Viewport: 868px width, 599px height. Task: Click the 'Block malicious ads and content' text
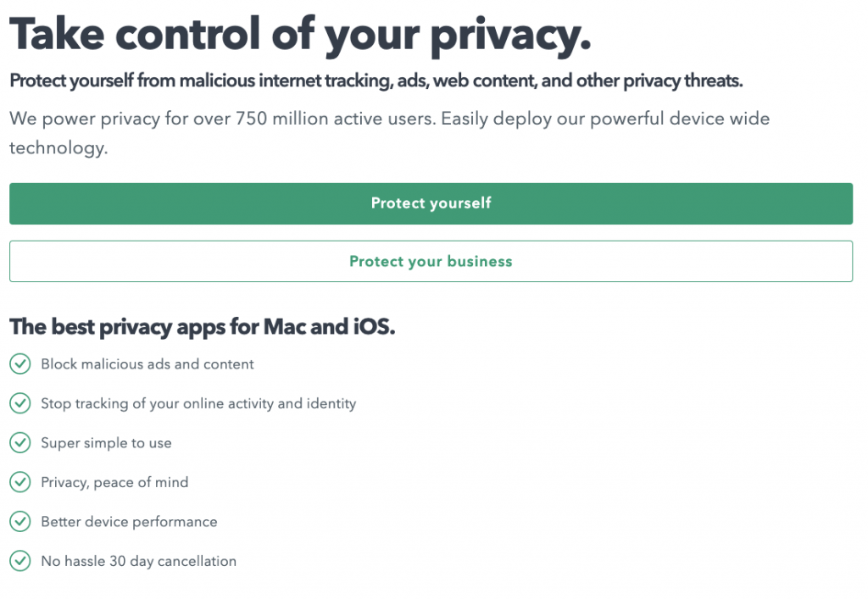(147, 363)
